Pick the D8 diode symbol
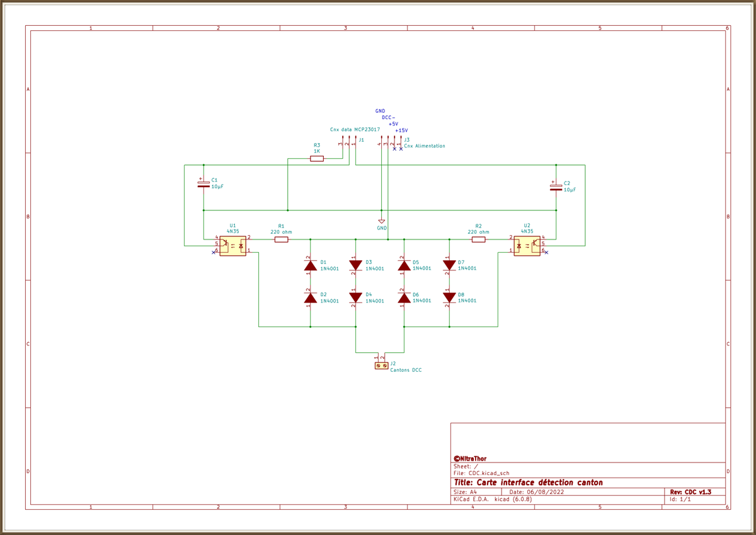 coord(449,297)
